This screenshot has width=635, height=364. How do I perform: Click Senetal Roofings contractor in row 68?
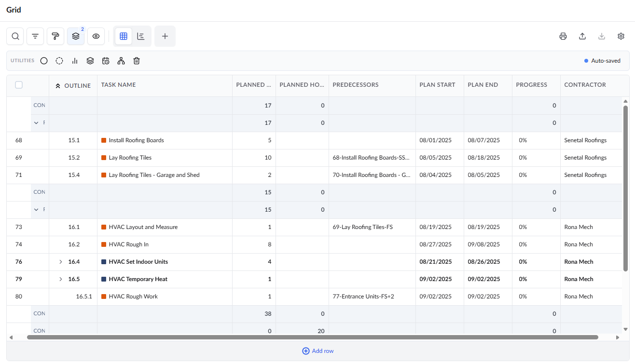pos(585,140)
